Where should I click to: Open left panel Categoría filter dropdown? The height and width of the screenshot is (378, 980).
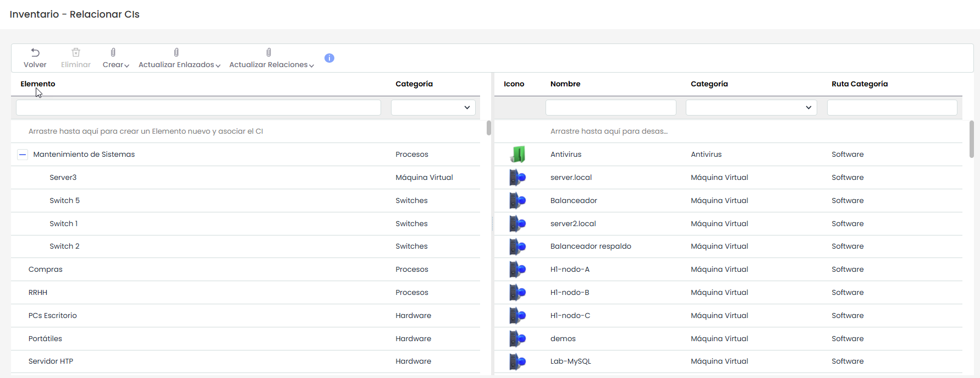[x=433, y=108]
